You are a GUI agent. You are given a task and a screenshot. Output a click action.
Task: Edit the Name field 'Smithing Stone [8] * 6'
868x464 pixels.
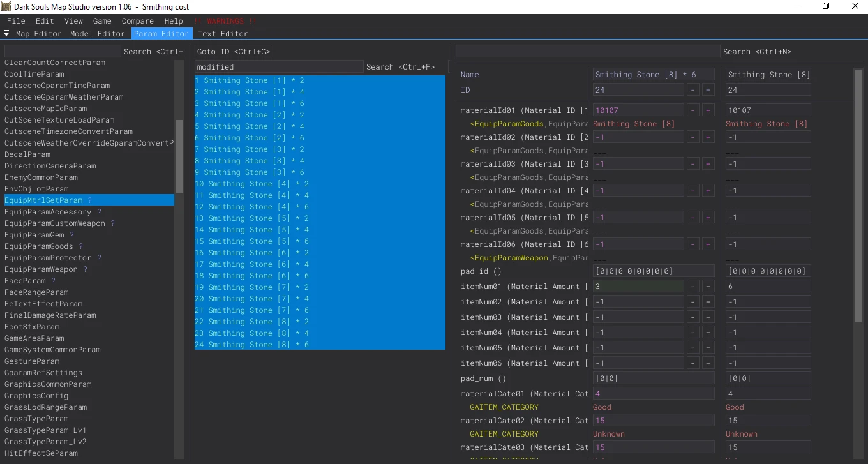click(x=654, y=75)
